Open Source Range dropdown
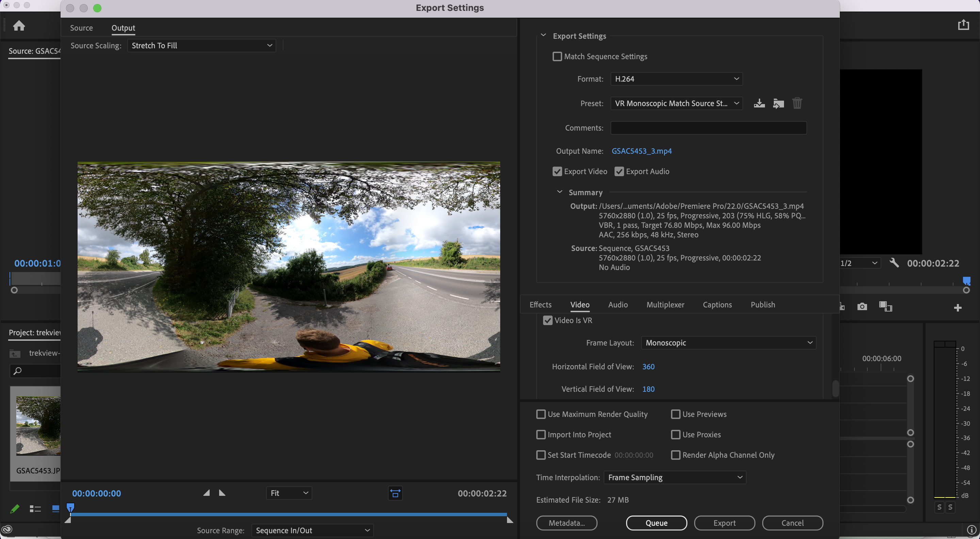This screenshot has height=539, width=980. click(312, 530)
